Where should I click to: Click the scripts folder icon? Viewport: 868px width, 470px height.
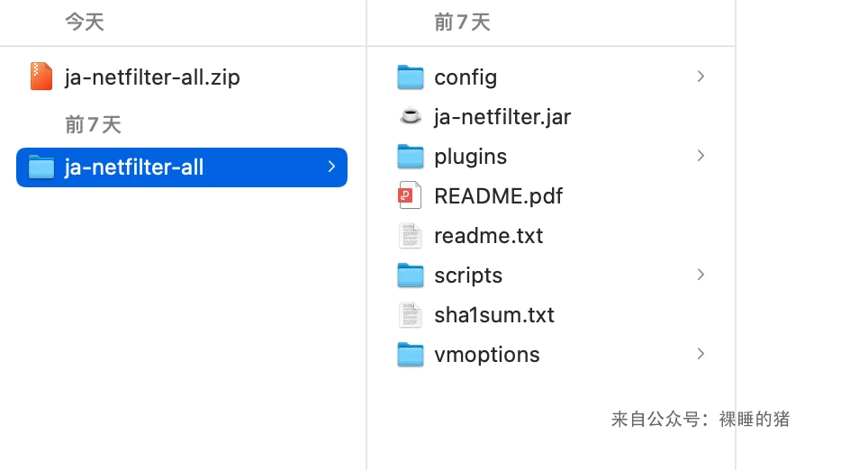click(411, 276)
